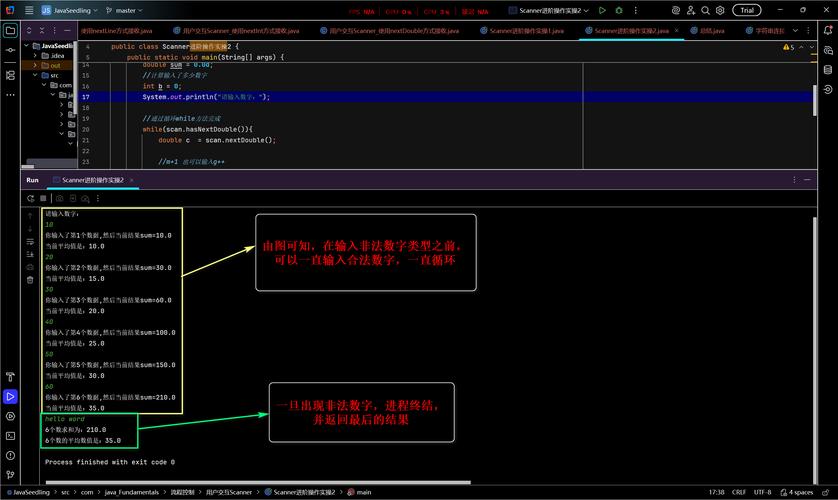838x500 pixels.
Task: Open the master branch dropdown
Action: [125, 10]
